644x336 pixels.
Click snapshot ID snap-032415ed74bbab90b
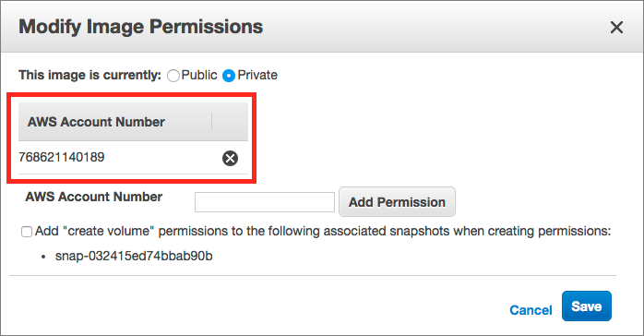click(x=134, y=256)
